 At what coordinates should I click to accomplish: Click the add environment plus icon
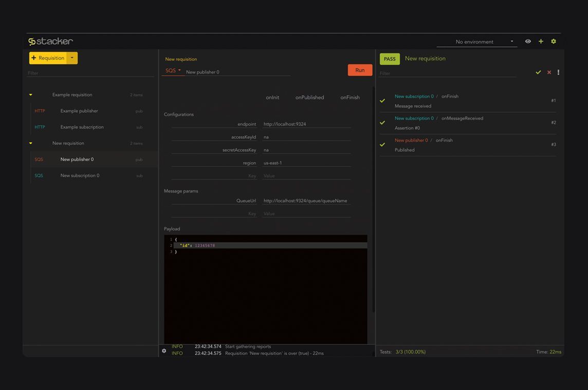[x=541, y=41]
